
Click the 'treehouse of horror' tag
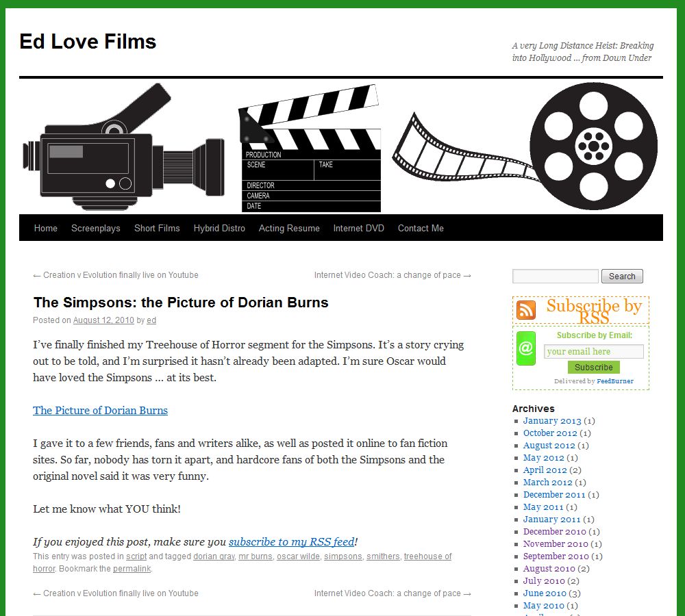coord(427,556)
